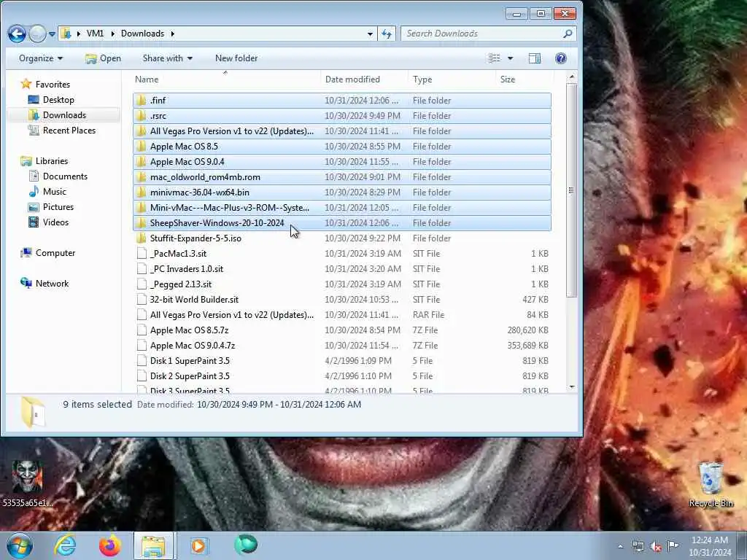Open the Music library
Screen dimensions: 747x560
coord(47,192)
